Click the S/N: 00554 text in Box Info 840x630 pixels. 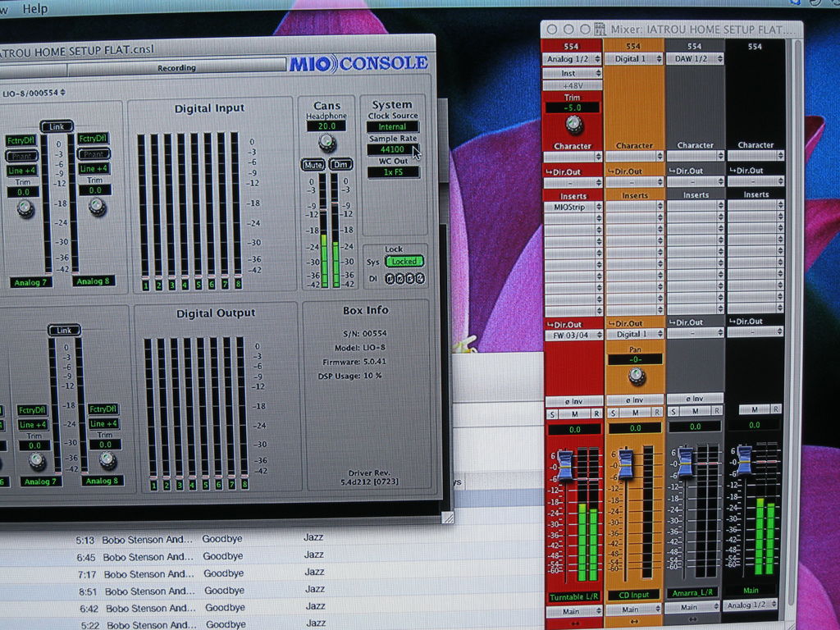[x=365, y=333]
